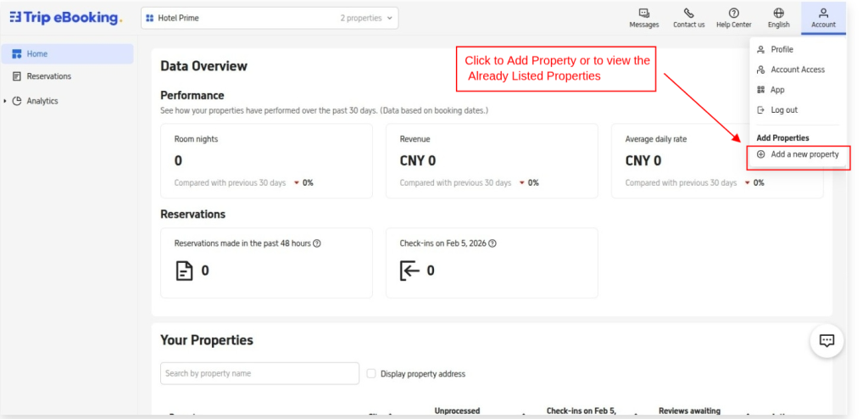Click the Contact us phone icon
The height and width of the screenshot is (419, 868).
(688, 14)
